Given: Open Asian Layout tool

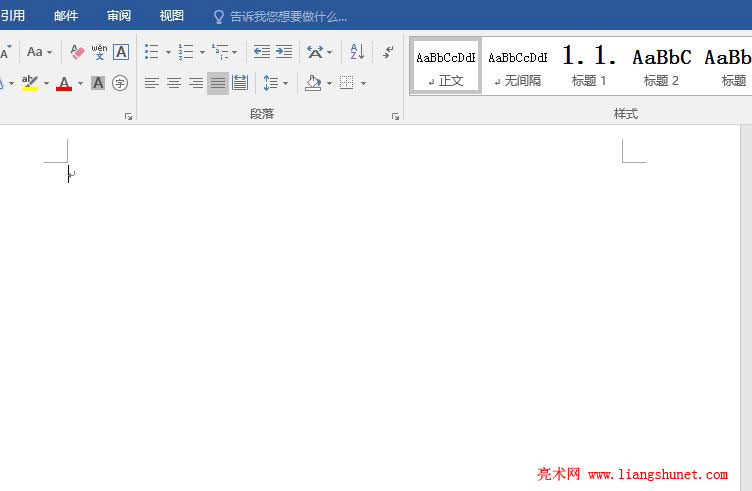Looking at the screenshot, I should [315, 52].
